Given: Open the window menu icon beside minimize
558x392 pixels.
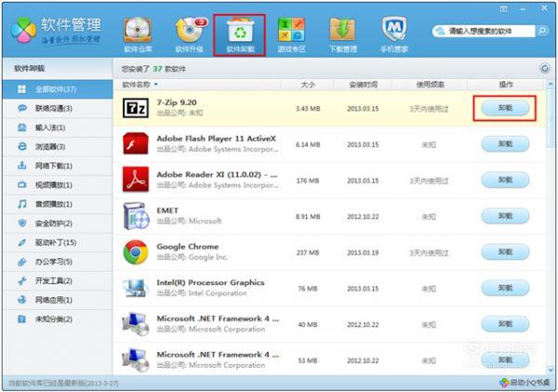Looking at the screenshot, I should (x=503, y=9).
